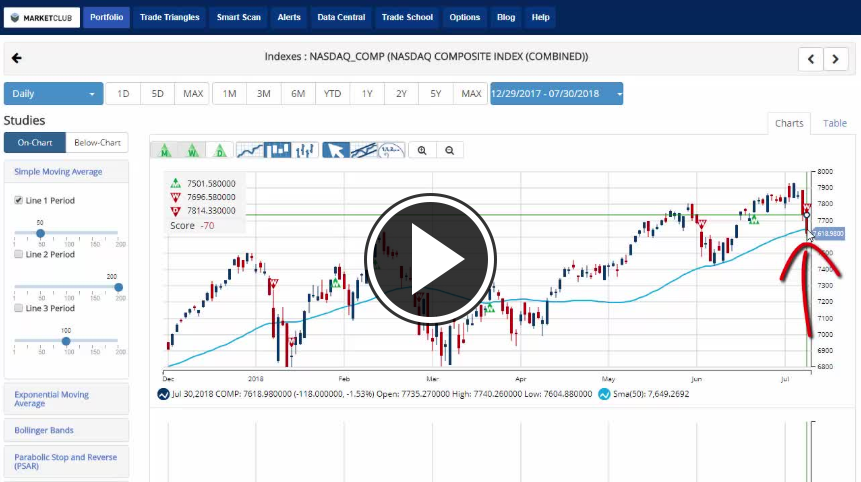This screenshot has height=482, width=861.
Task: Enable Line 3 Period checkbox
Action: [x=18, y=307]
